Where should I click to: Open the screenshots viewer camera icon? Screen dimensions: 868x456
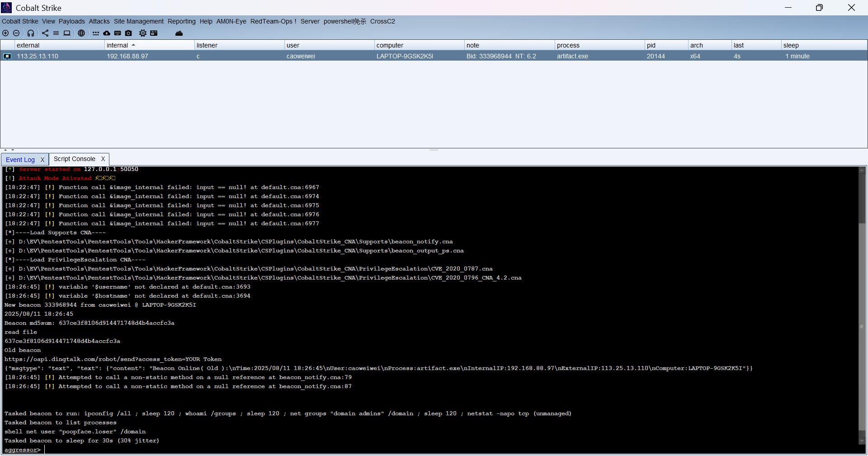(128, 33)
